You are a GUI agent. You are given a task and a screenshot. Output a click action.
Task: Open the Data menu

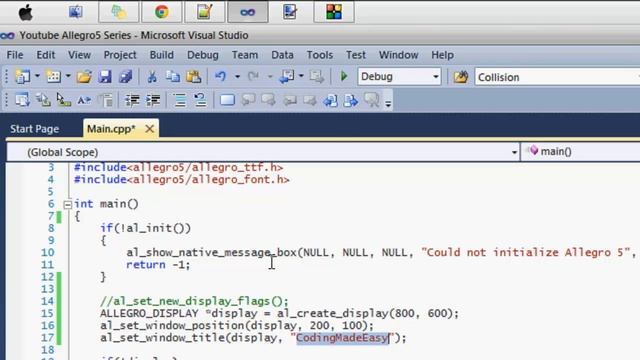282,55
